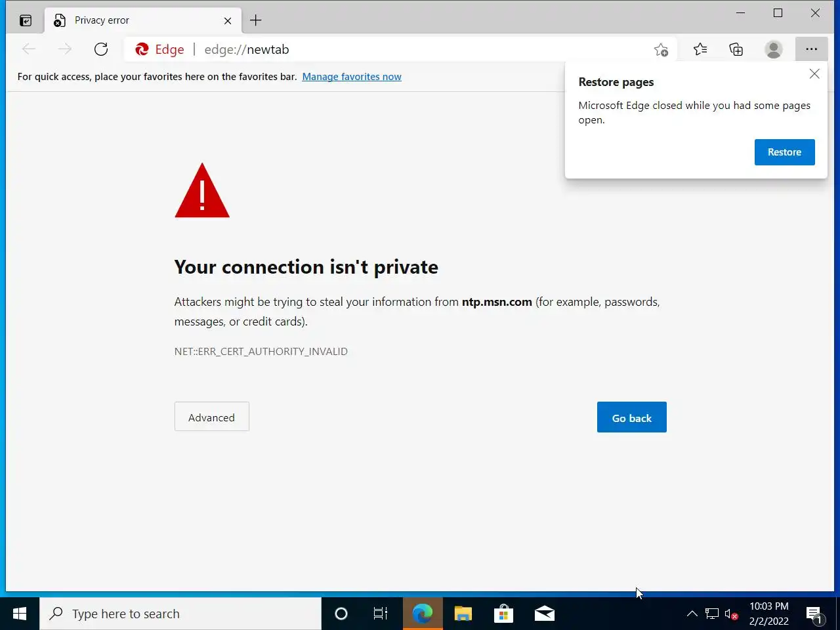Maximize the Edge window

(x=778, y=13)
